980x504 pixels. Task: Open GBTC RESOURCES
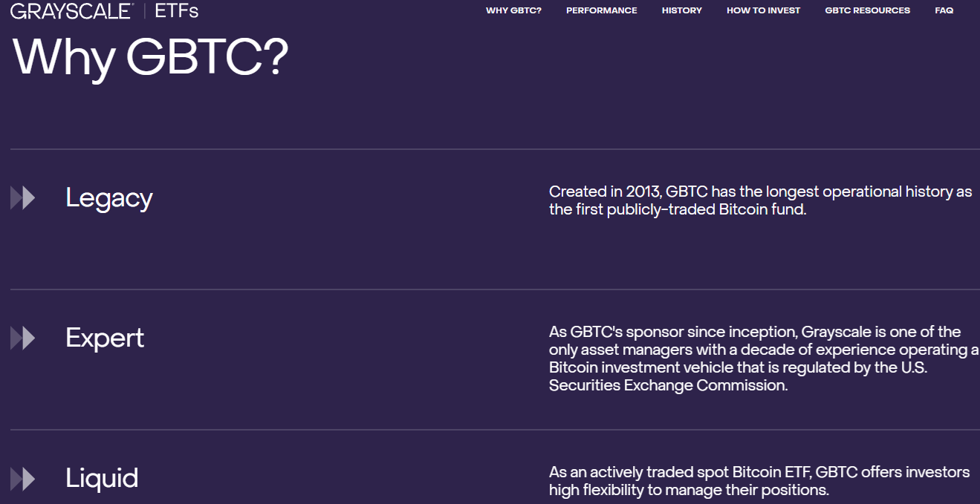point(867,10)
